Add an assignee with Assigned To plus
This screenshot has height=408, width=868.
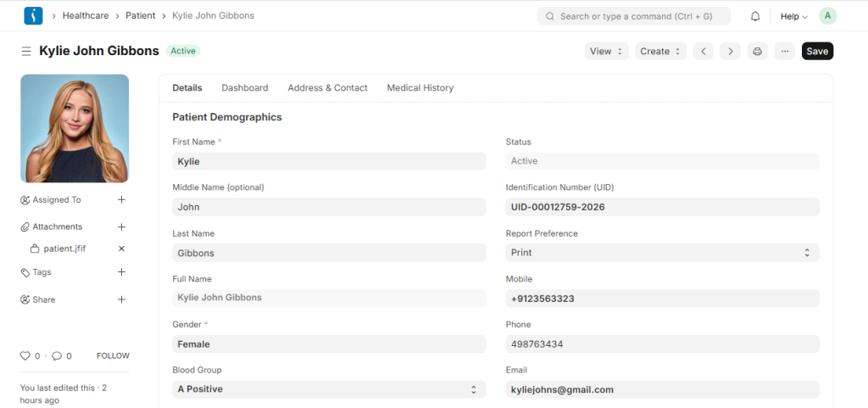(x=121, y=200)
